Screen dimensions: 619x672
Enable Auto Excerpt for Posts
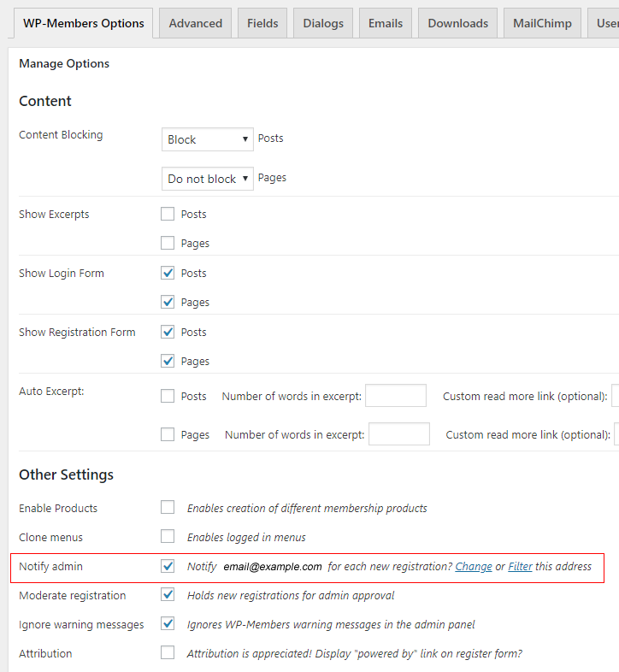[168, 397]
